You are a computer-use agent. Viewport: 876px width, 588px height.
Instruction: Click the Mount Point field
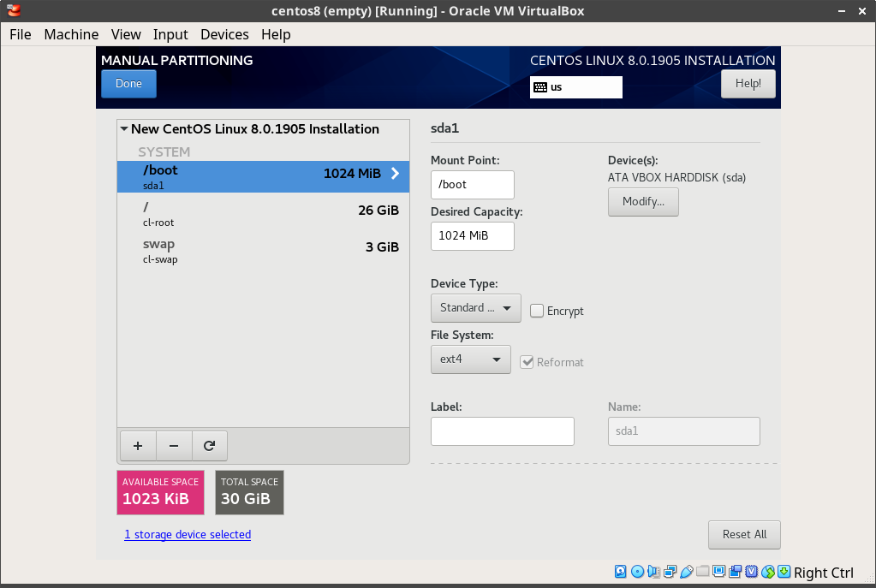[472, 184]
